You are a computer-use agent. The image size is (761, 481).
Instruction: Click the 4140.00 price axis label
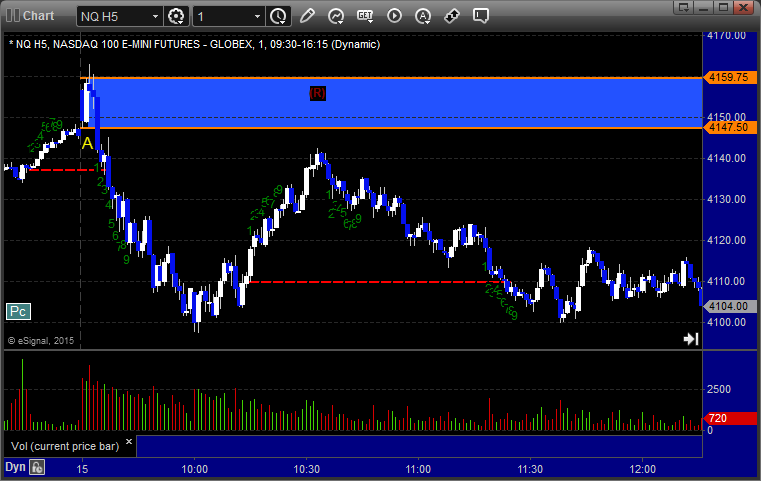click(x=727, y=158)
